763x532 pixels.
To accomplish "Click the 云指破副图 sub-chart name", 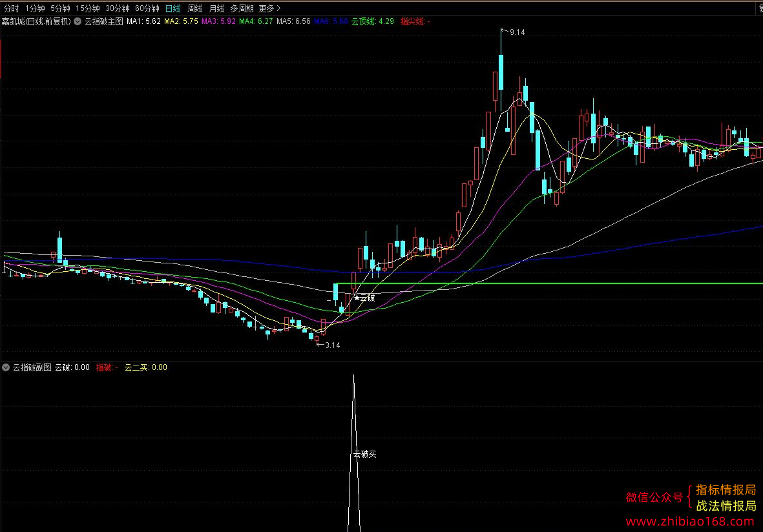I will click(32, 367).
